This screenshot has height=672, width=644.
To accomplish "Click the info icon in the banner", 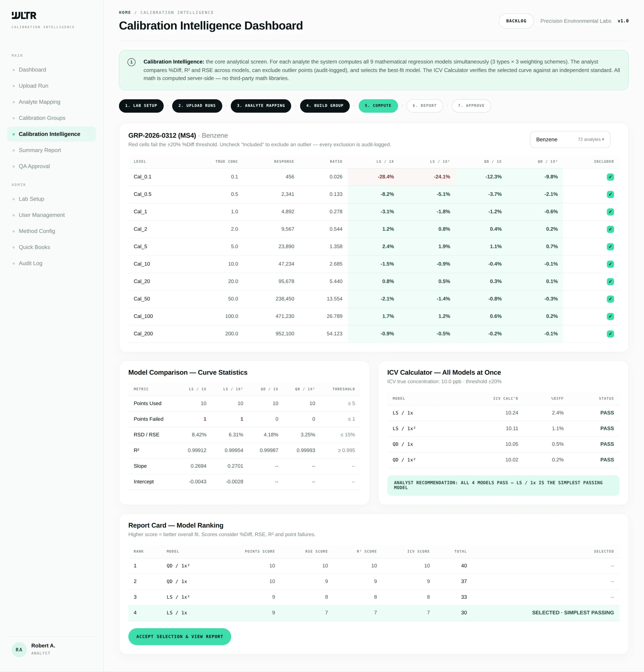I will click(x=131, y=62).
